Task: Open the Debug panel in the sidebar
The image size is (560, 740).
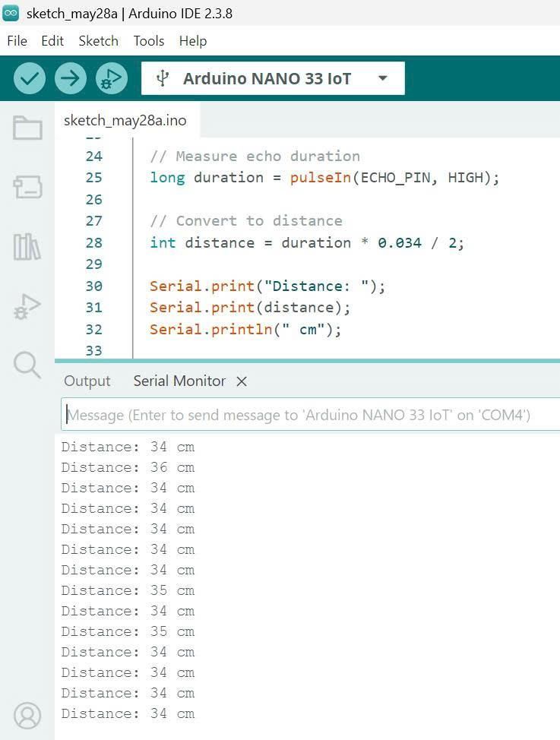Action: (x=27, y=307)
